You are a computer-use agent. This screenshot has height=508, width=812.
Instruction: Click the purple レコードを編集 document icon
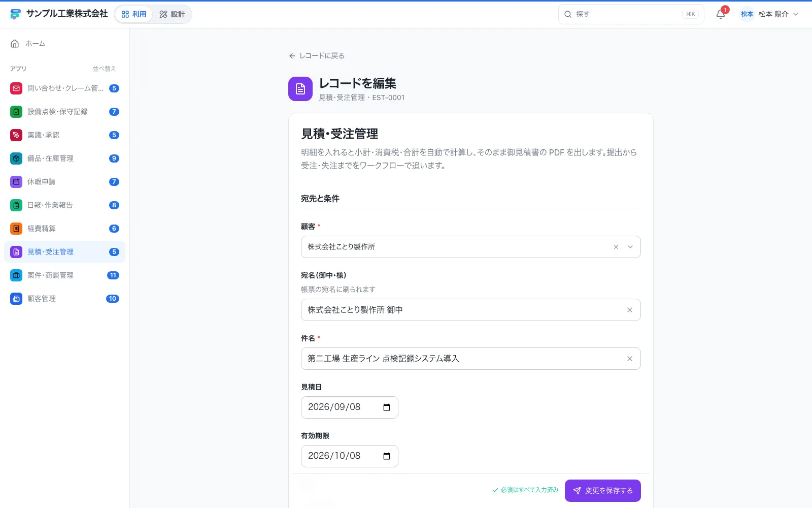tap(300, 89)
